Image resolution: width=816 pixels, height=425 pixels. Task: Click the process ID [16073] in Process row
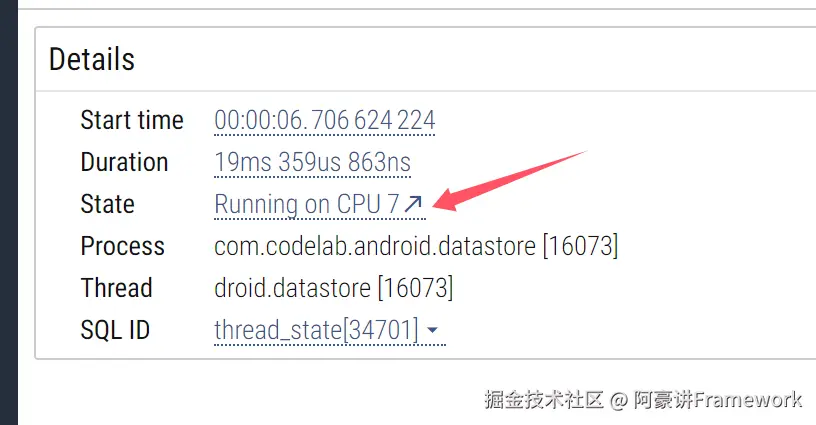[x=580, y=247]
